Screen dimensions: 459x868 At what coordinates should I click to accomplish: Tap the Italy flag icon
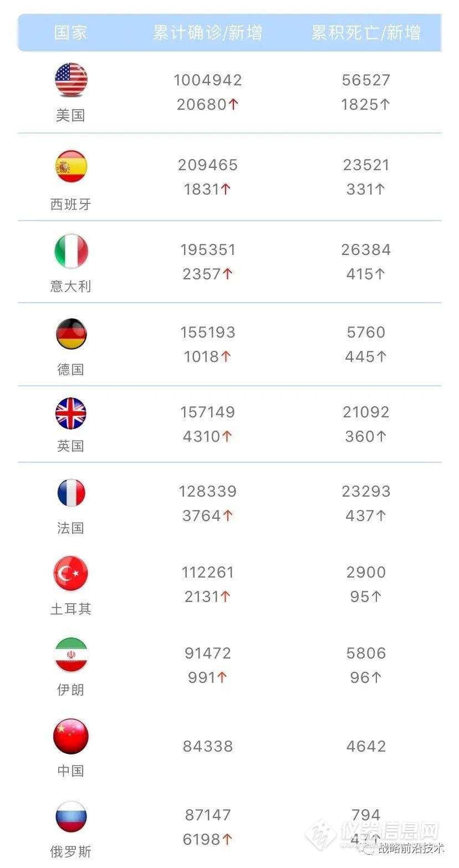[x=71, y=251]
